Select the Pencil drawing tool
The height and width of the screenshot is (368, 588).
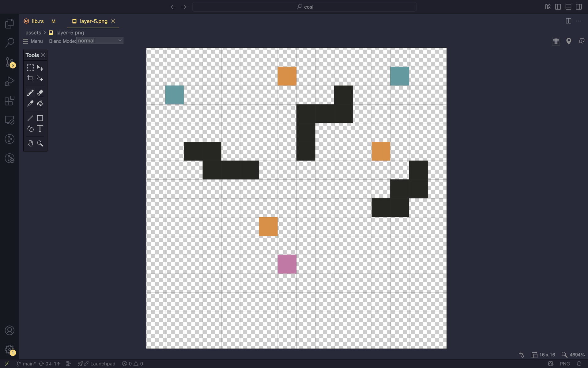point(30,93)
